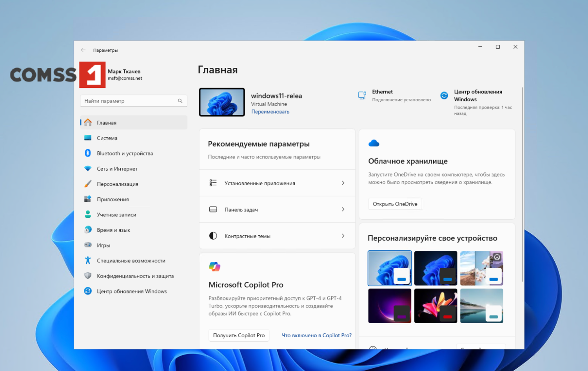
Task: Click the Установленные приложения list icon
Action: coord(213,183)
